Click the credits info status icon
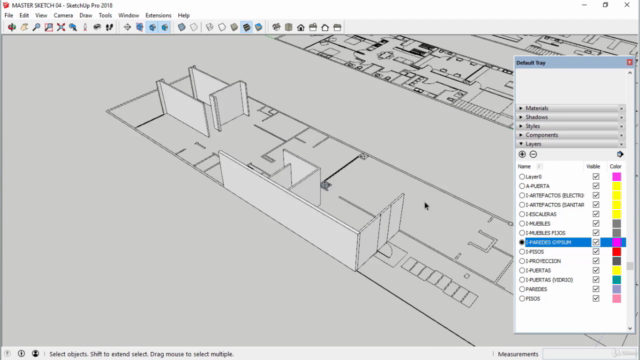This screenshot has height=360, width=640. [21, 354]
